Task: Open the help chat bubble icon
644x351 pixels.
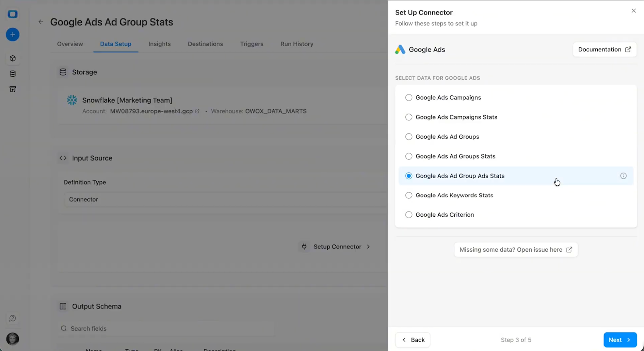Action: click(12, 318)
